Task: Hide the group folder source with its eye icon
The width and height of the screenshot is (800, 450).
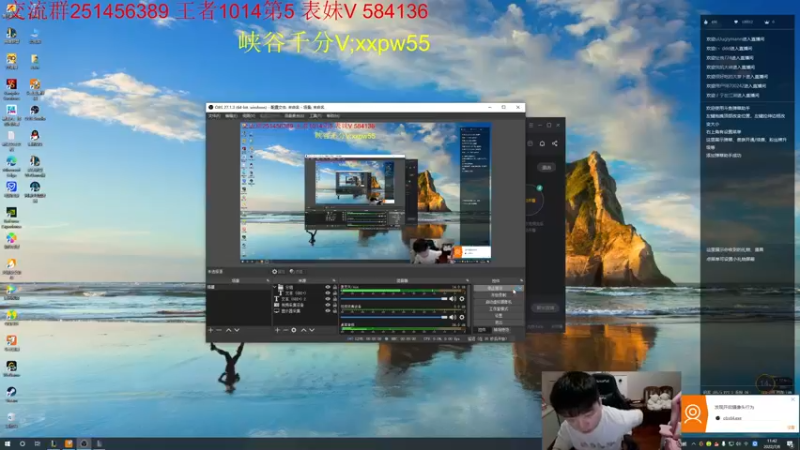Action: pyautogui.click(x=328, y=287)
